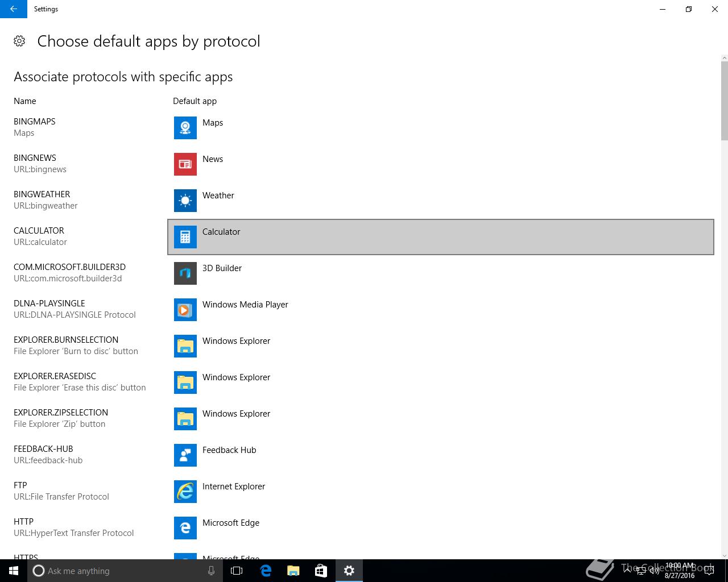Click the Cortana microphone icon
The width and height of the screenshot is (728, 582).
pyautogui.click(x=211, y=571)
